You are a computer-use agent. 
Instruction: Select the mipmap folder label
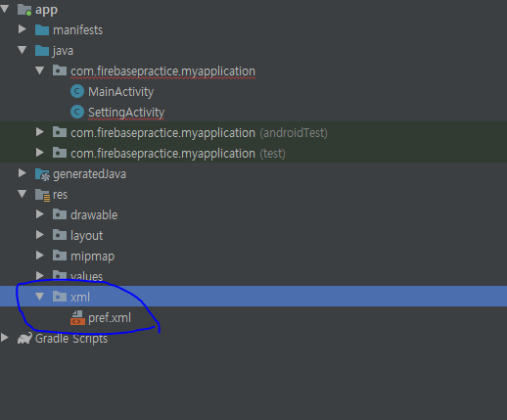click(x=92, y=257)
